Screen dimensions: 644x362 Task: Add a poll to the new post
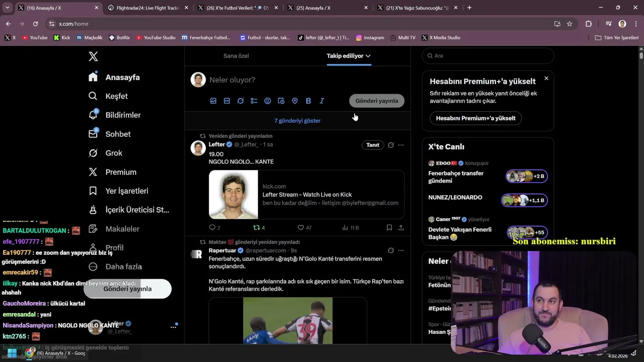click(254, 101)
